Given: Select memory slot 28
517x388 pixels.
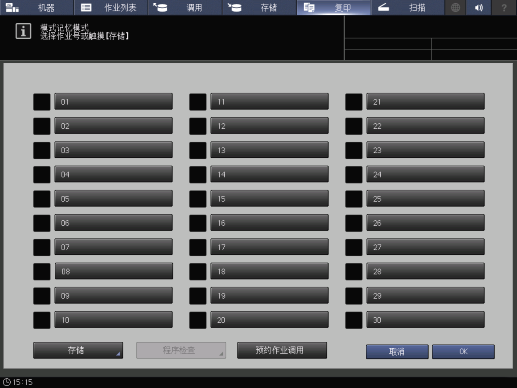Looking at the screenshot, I should pos(426,271).
